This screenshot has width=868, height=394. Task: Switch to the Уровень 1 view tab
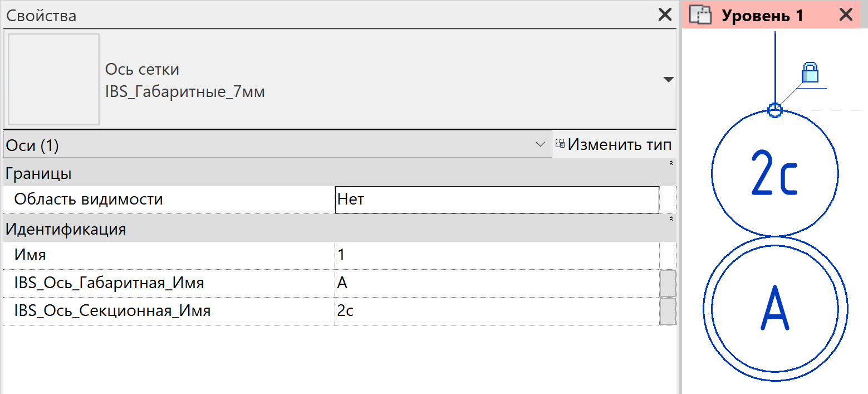[x=762, y=16]
